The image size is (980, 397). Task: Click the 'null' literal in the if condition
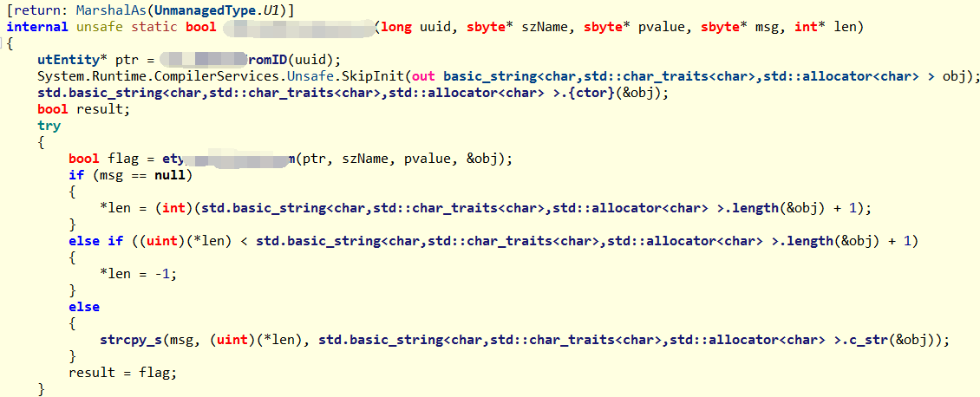[170, 175]
